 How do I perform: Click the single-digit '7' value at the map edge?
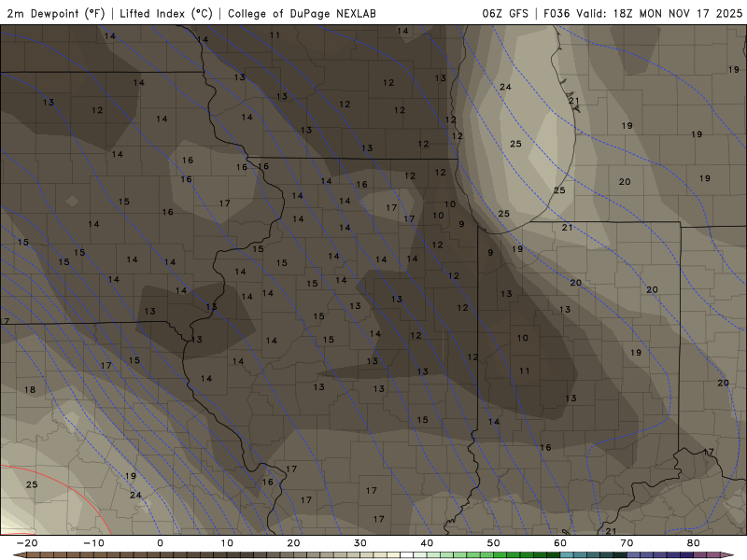[x=7, y=321]
